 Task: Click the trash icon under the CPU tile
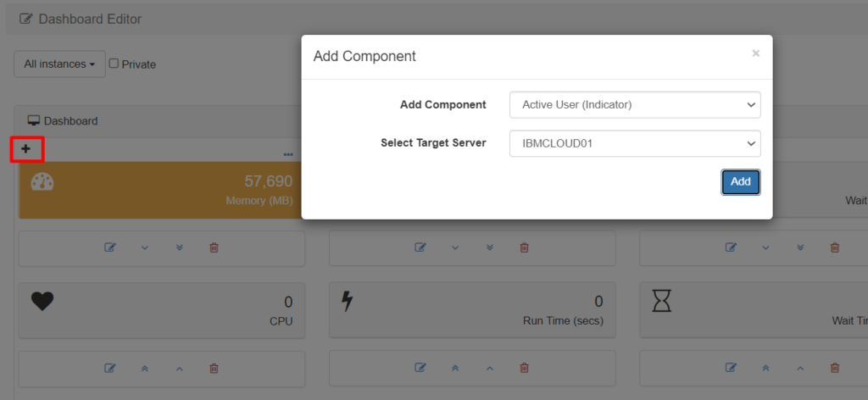pyautogui.click(x=214, y=368)
